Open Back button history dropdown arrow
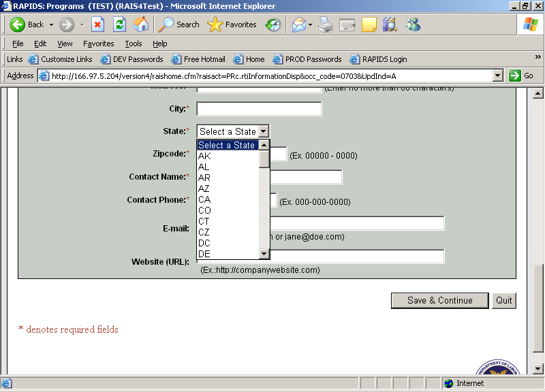The height and width of the screenshot is (392, 545). (x=52, y=24)
